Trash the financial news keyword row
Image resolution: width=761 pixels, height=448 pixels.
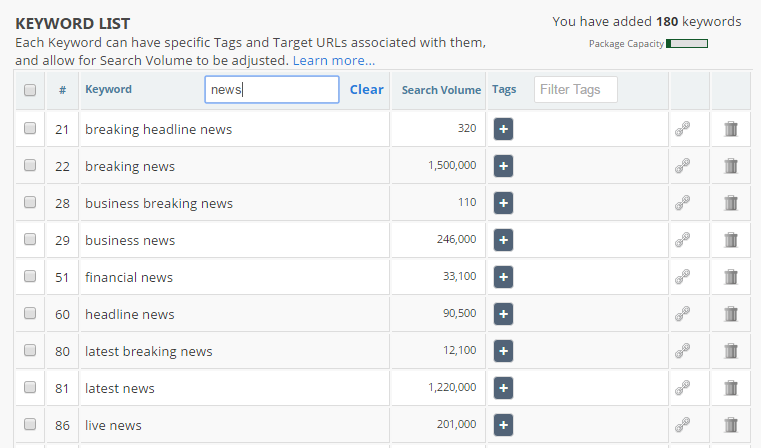[731, 277]
